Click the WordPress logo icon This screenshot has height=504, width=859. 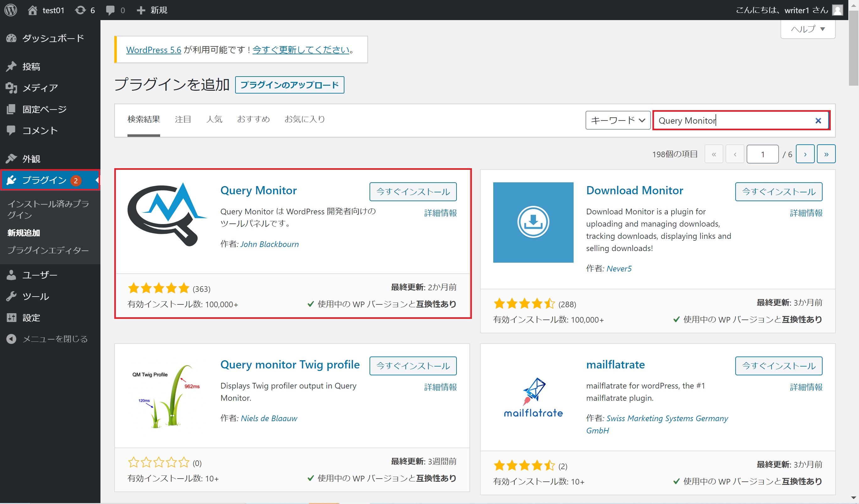tap(11, 10)
